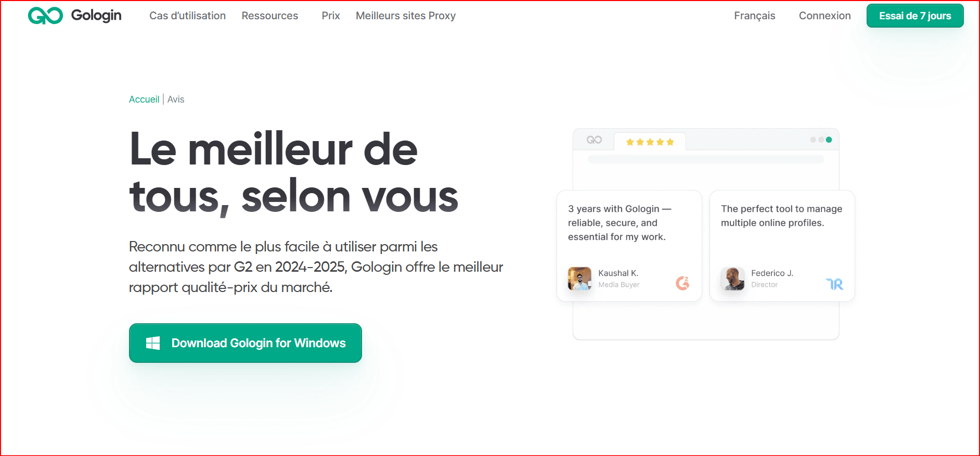Click Federico J. profile photo
This screenshot has width=980, height=456.
pos(732,278)
